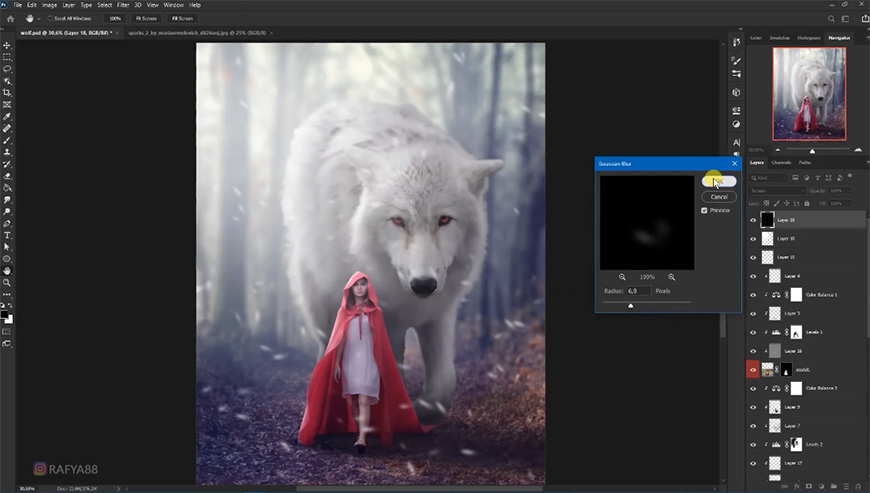Screen dimensions: 870x493
Task: Click zoom-in magnifier in Gaussian Blur dialog
Action: click(x=671, y=277)
